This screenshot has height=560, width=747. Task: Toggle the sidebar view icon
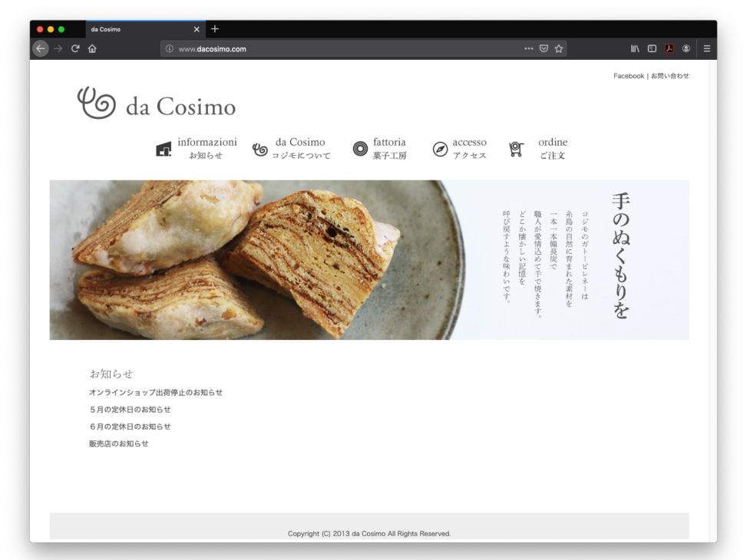pyautogui.click(x=652, y=48)
